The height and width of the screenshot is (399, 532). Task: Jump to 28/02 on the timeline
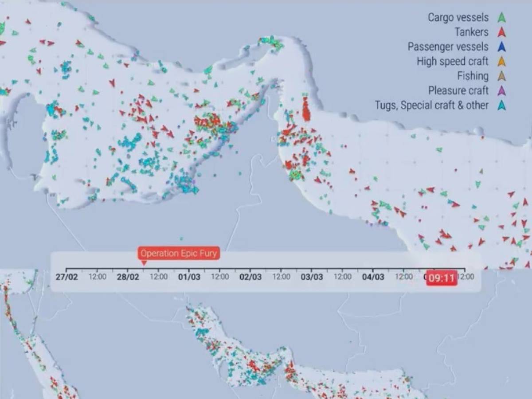(128, 277)
